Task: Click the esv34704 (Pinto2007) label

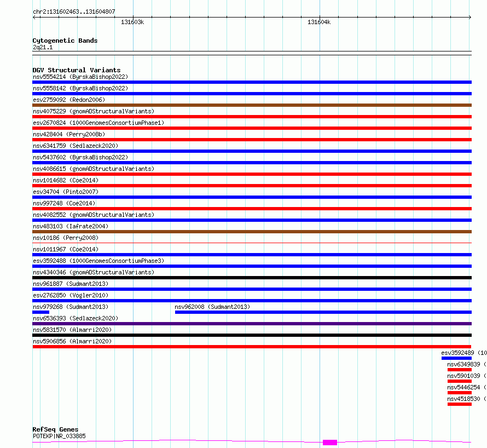Action: pyautogui.click(x=66, y=192)
